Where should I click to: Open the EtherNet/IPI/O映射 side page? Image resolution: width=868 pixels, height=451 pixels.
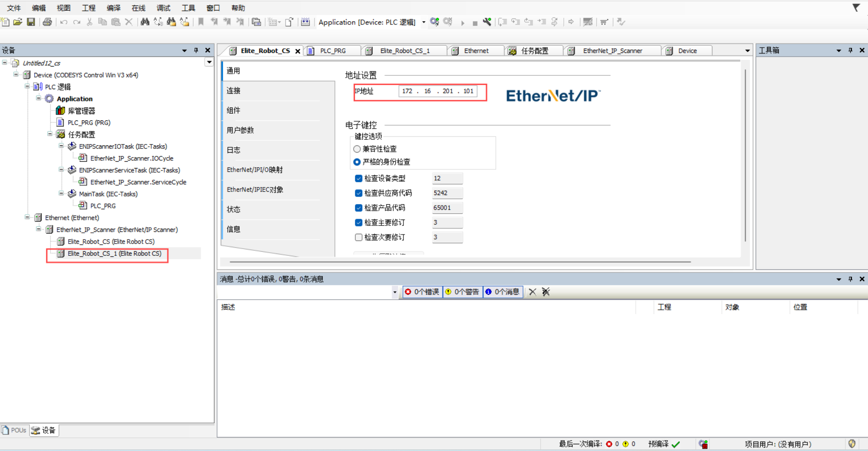[255, 170]
